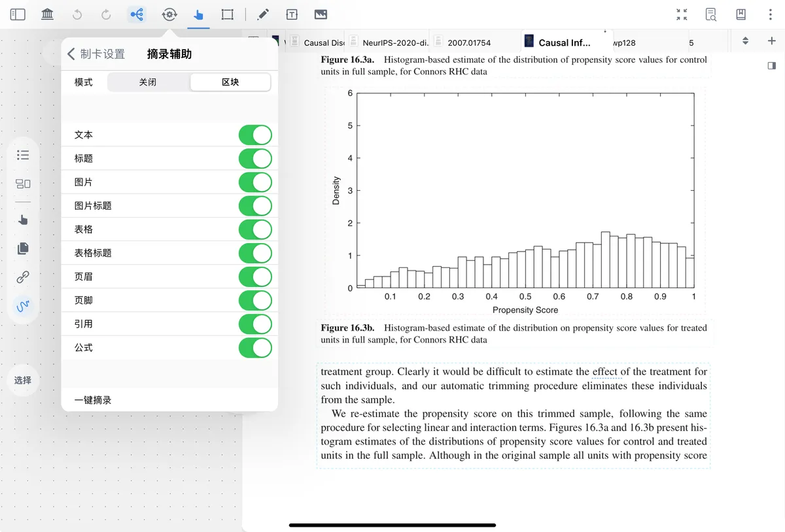This screenshot has width=785, height=532.
Task: Click the undo arrow icon
Action: point(77,14)
